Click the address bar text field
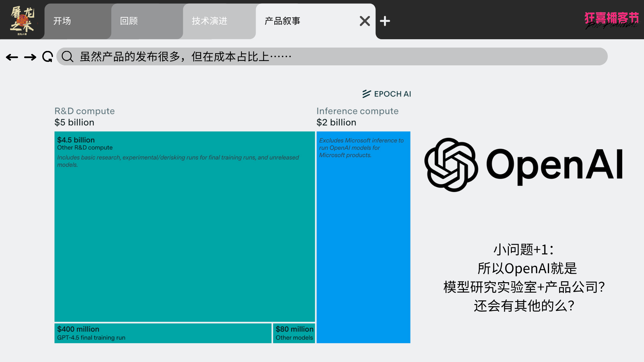Viewport: 644px width, 362px height. click(x=335, y=57)
